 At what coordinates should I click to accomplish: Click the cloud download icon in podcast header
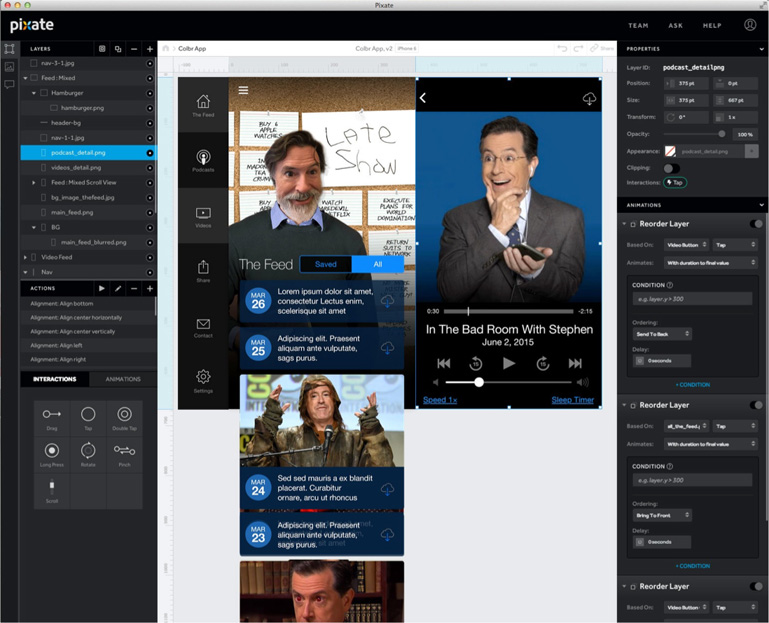point(589,99)
